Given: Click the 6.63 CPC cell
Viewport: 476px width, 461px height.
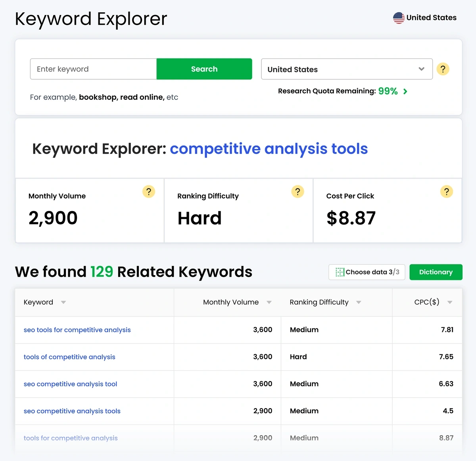Looking at the screenshot, I should click(446, 384).
